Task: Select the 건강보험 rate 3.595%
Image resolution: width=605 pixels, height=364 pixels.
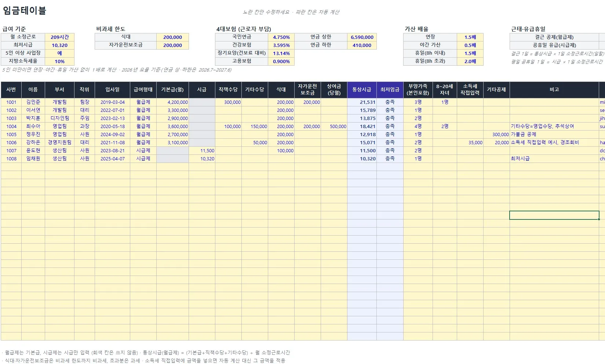Action: coord(281,45)
